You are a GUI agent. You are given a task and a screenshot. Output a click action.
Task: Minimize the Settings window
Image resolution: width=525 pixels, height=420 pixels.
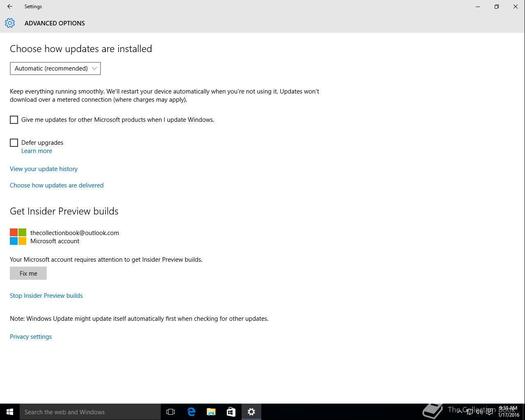[478, 7]
